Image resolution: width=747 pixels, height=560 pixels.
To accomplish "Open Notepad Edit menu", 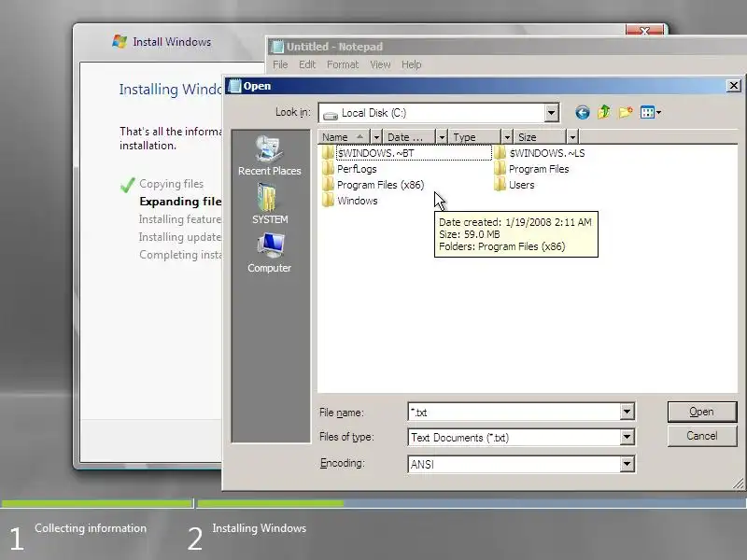I will pyautogui.click(x=307, y=64).
